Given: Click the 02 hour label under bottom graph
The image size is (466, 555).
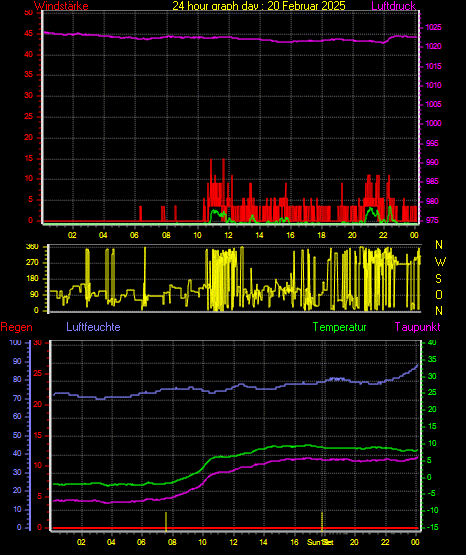Looking at the screenshot, I should tap(81, 542).
